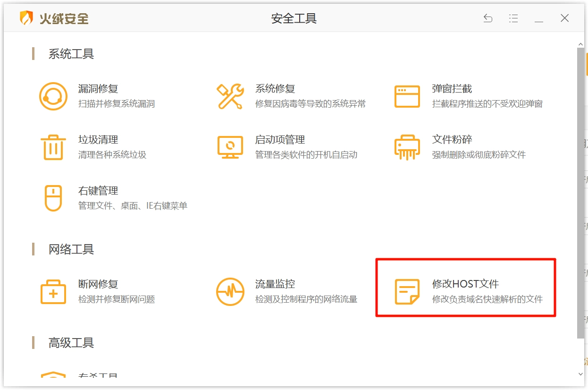Viewport: 588px width, 390px height.
Task: Click the 火绒安全 shield logo
Action: tap(26, 18)
